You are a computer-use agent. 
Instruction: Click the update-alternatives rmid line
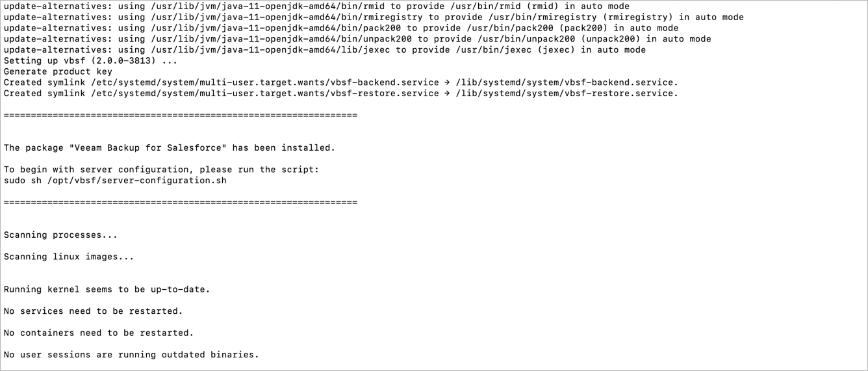click(316, 6)
